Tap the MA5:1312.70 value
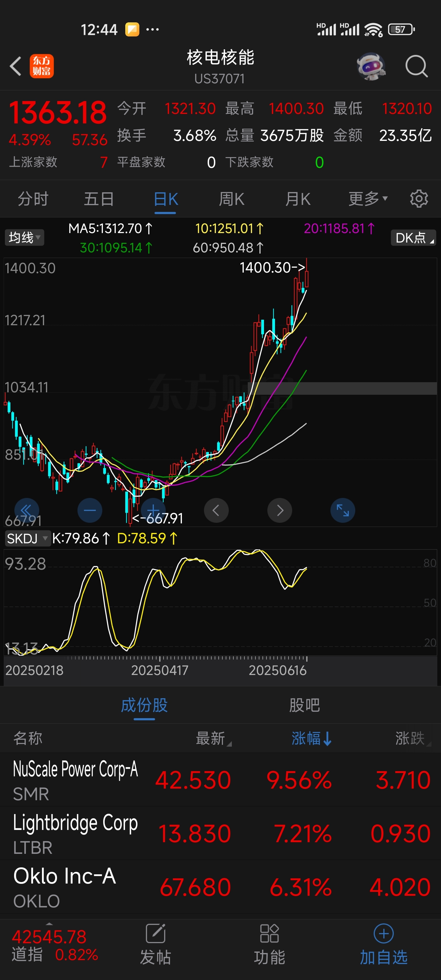This screenshot has height=980, width=441. coord(110,228)
